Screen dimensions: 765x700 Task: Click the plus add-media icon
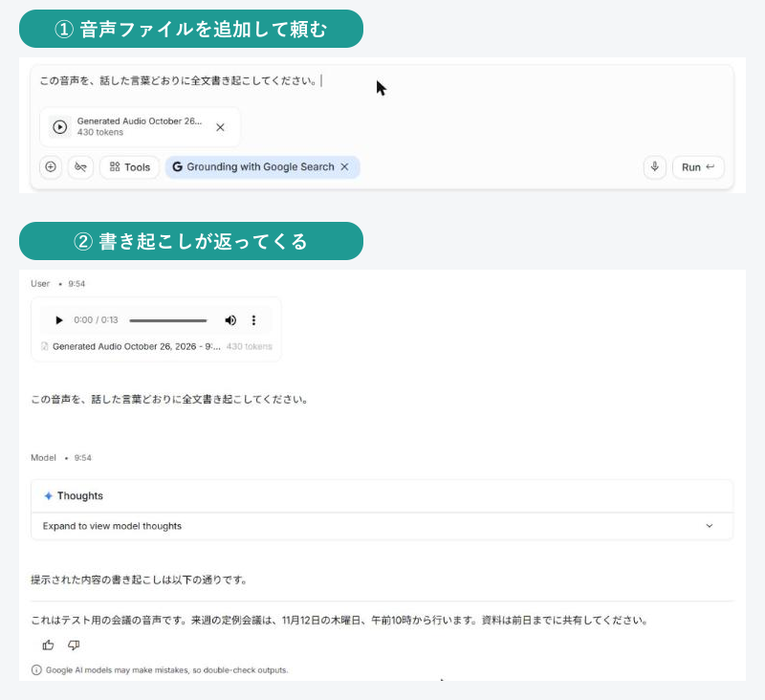pyautogui.click(x=51, y=166)
